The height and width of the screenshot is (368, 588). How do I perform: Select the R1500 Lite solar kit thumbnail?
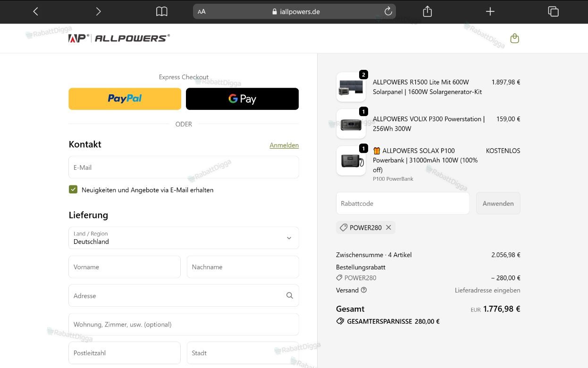351,87
